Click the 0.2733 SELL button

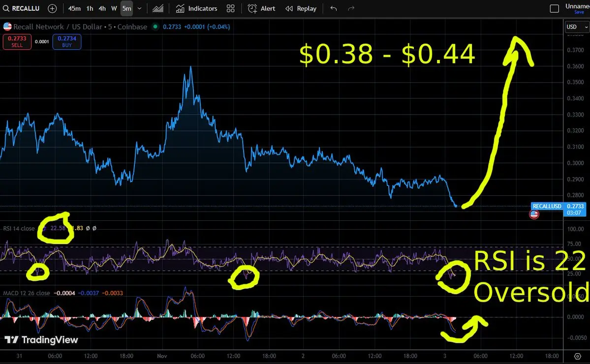coord(17,41)
